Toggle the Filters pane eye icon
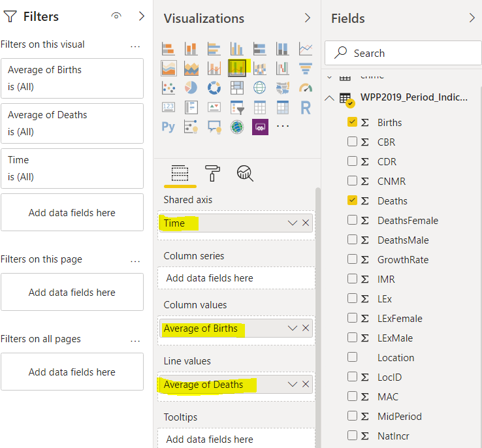The image size is (482, 448). (116, 16)
